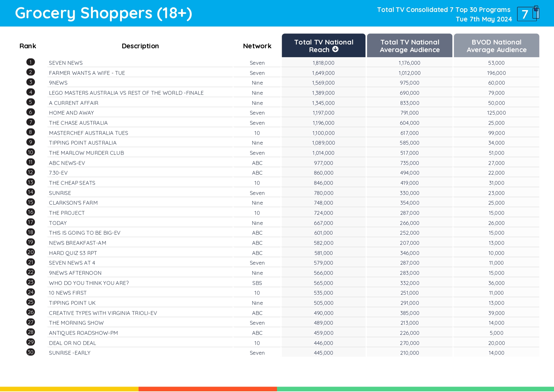Select the rank 10 circle badge
Screen dimensions: 554x392
(x=31, y=152)
